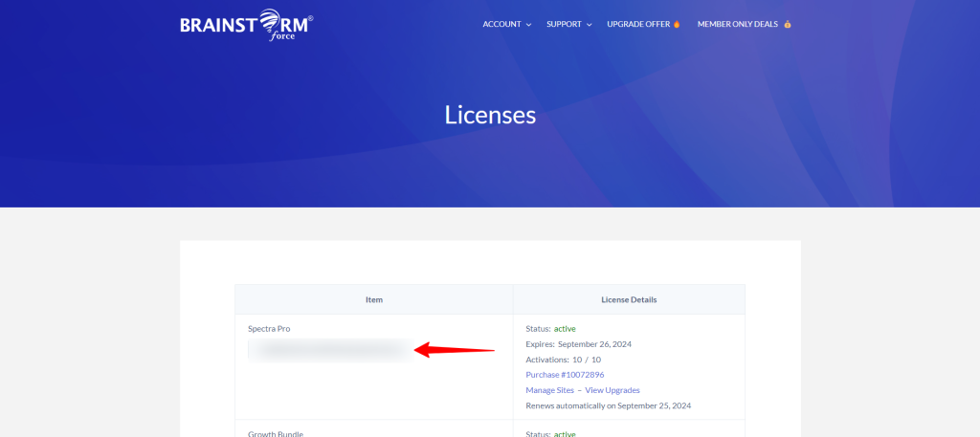
Task: Click the Growth Bundle item name
Action: [x=276, y=434]
